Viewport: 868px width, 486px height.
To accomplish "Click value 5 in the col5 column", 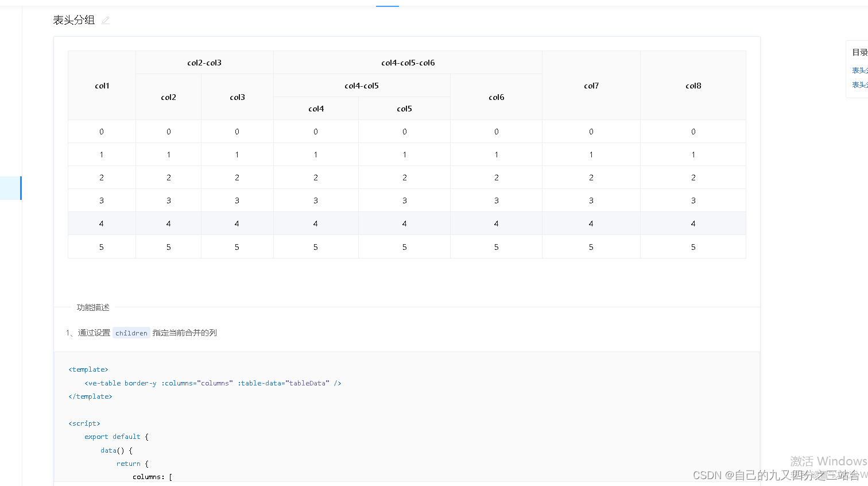I will (405, 247).
